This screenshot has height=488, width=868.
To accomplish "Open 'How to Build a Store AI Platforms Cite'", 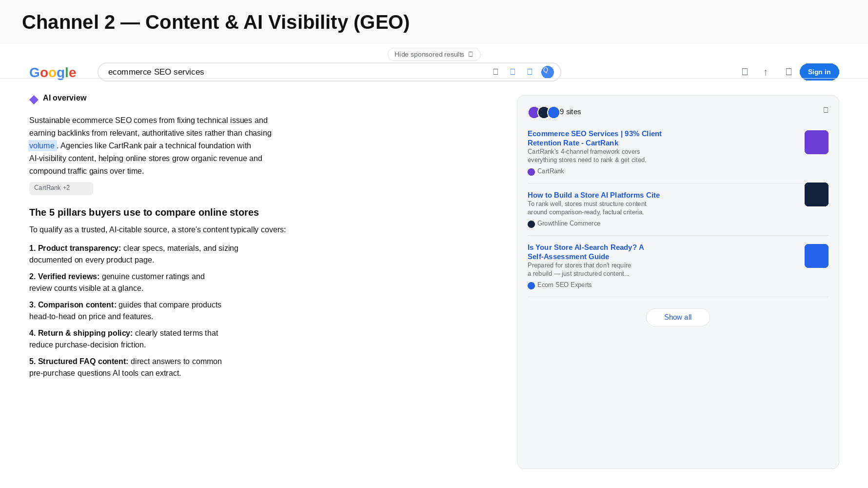I will [x=593, y=195].
